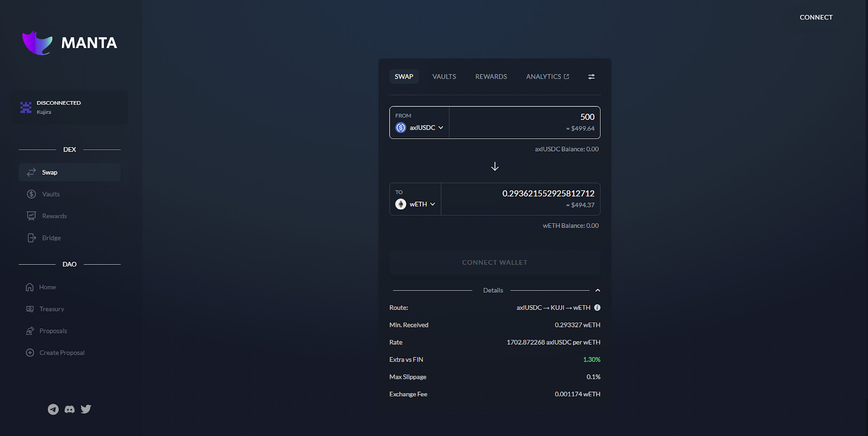The width and height of the screenshot is (868, 436).
Task: Click the MANTA wordmark text
Action: [x=89, y=43]
